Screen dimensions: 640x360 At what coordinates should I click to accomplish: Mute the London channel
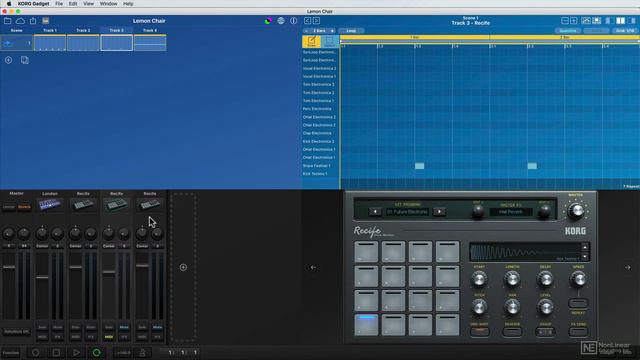(x=58, y=327)
